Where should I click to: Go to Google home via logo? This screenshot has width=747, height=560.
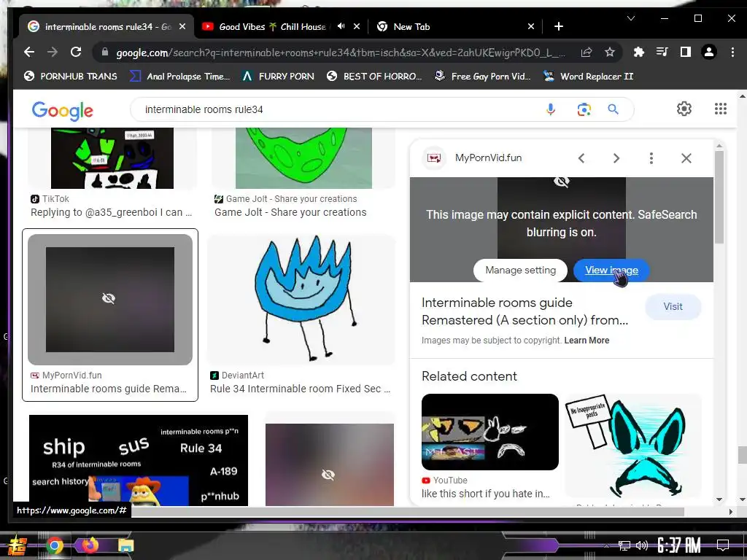tap(63, 111)
